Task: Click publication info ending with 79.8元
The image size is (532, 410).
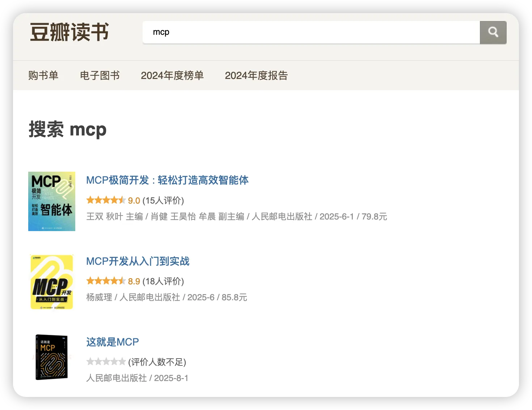Action: (x=237, y=217)
